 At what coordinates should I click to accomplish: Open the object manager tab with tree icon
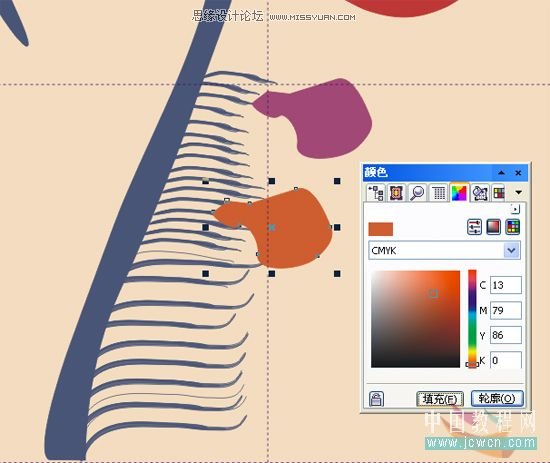point(376,193)
